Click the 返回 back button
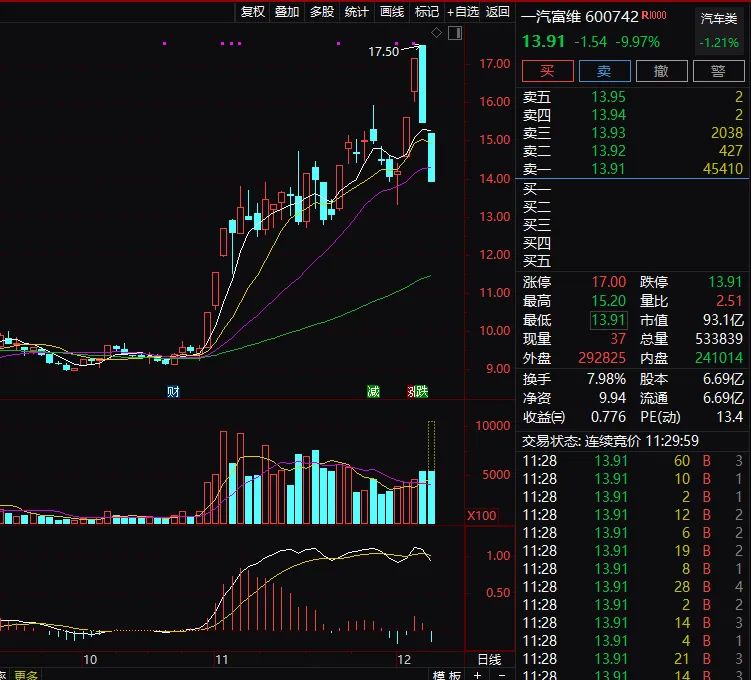 (x=498, y=11)
